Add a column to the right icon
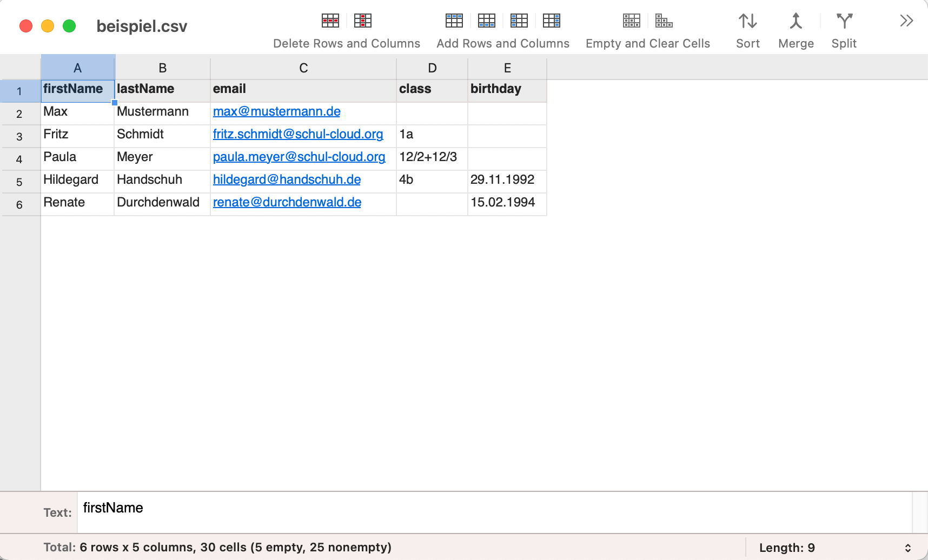 click(551, 21)
